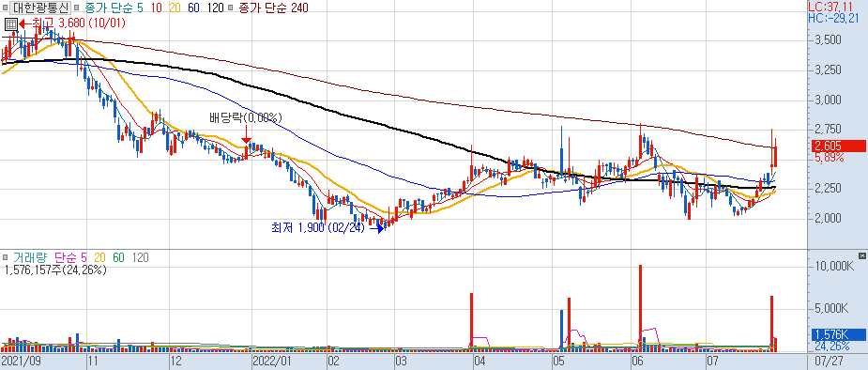Select the orange 20-day price average label
The image size is (868, 370).
174,8
